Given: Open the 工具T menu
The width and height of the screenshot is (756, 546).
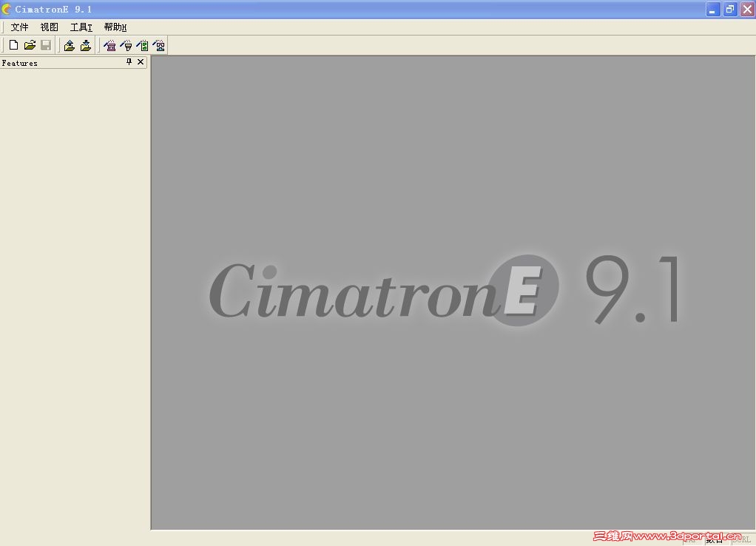Looking at the screenshot, I should point(81,27).
